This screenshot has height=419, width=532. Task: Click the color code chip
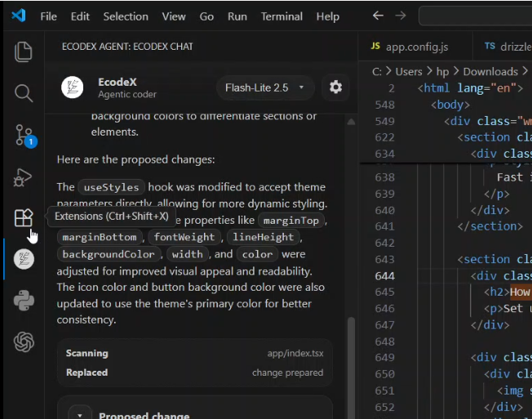pos(257,254)
